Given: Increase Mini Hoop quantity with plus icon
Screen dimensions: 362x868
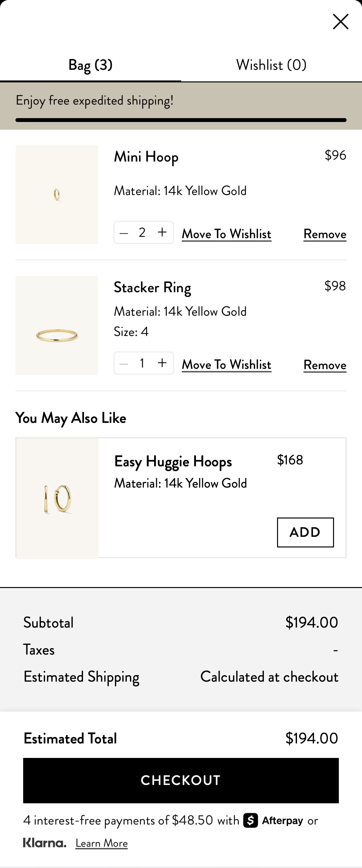Looking at the screenshot, I should [x=162, y=232].
